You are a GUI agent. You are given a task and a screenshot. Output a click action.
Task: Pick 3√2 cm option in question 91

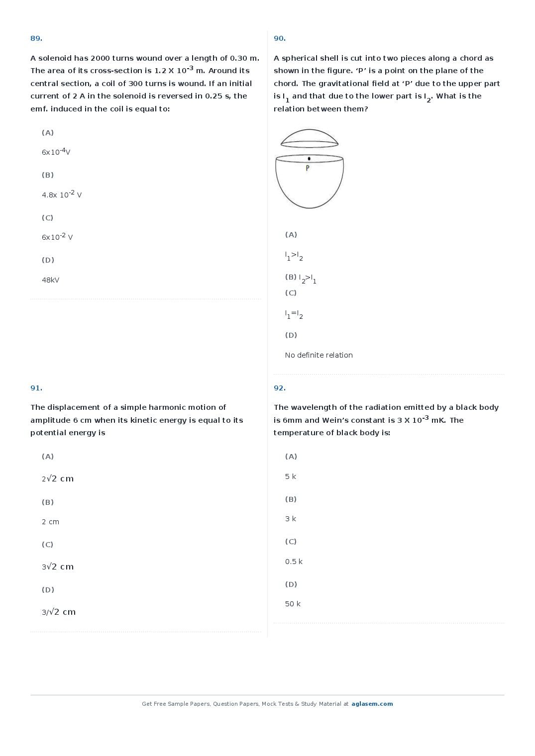58,567
